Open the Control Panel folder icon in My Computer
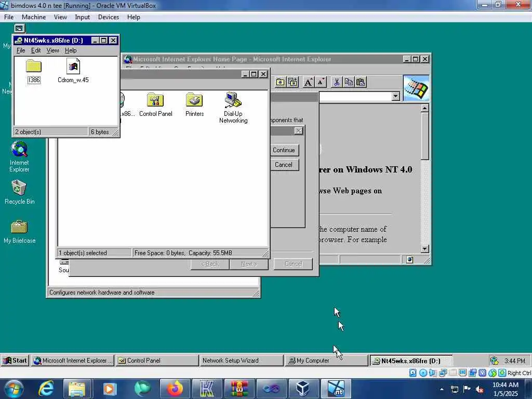The image size is (532, 399). click(155, 105)
